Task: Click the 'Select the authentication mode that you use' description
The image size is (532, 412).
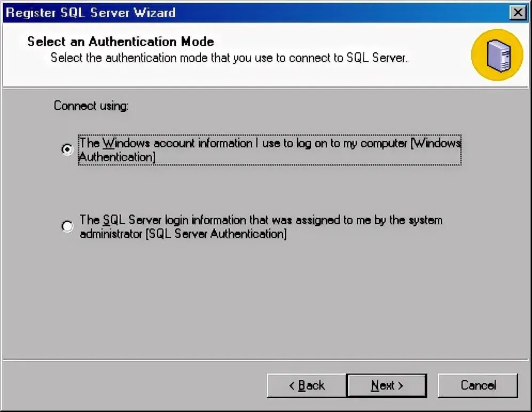Action: tap(229, 58)
